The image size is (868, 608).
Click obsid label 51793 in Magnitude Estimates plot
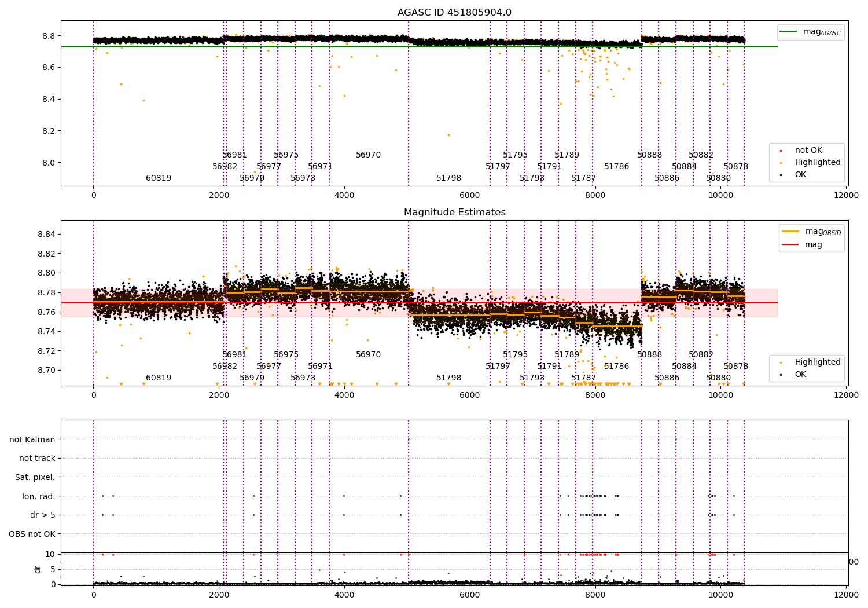pos(532,378)
